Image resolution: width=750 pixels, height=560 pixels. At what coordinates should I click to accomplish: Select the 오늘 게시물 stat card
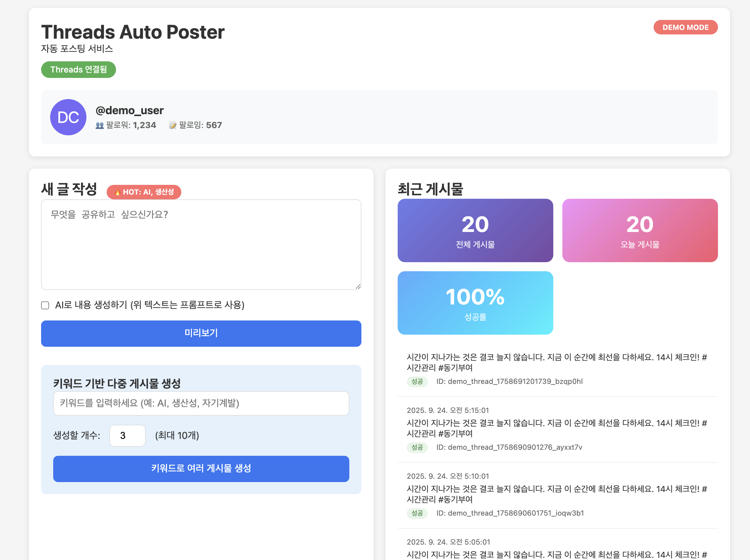coord(639,230)
